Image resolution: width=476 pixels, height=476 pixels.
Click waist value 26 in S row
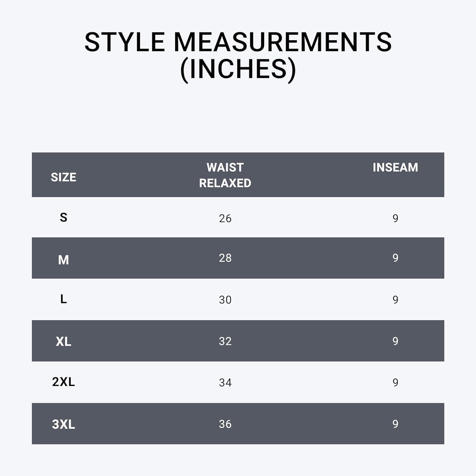(225, 218)
